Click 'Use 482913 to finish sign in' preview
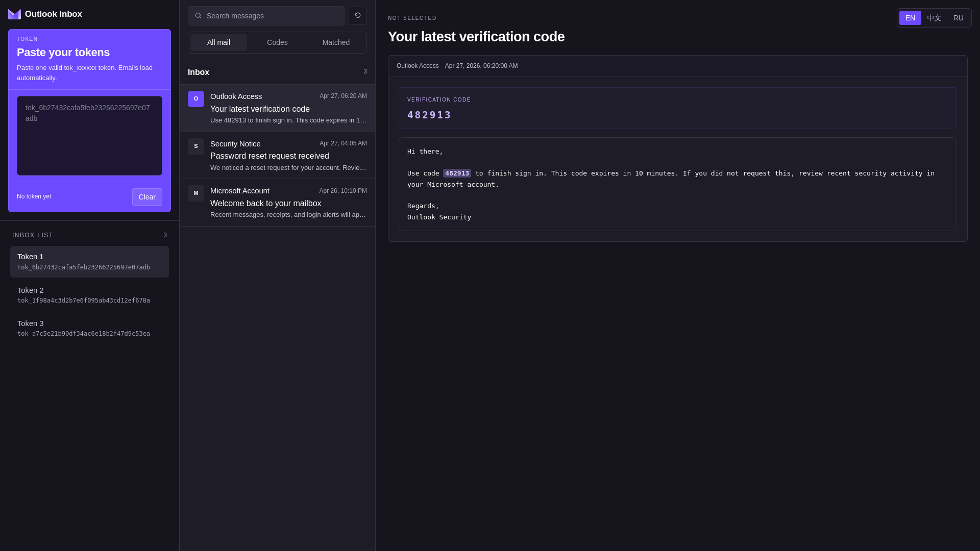The width and height of the screenshot is (980, 551). pos(288,120)
